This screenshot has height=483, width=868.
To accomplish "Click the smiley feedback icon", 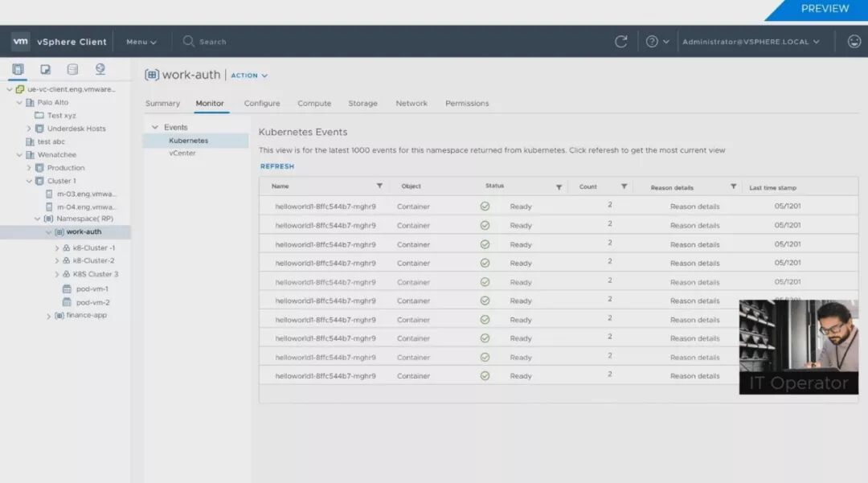I will pos(854,42).
